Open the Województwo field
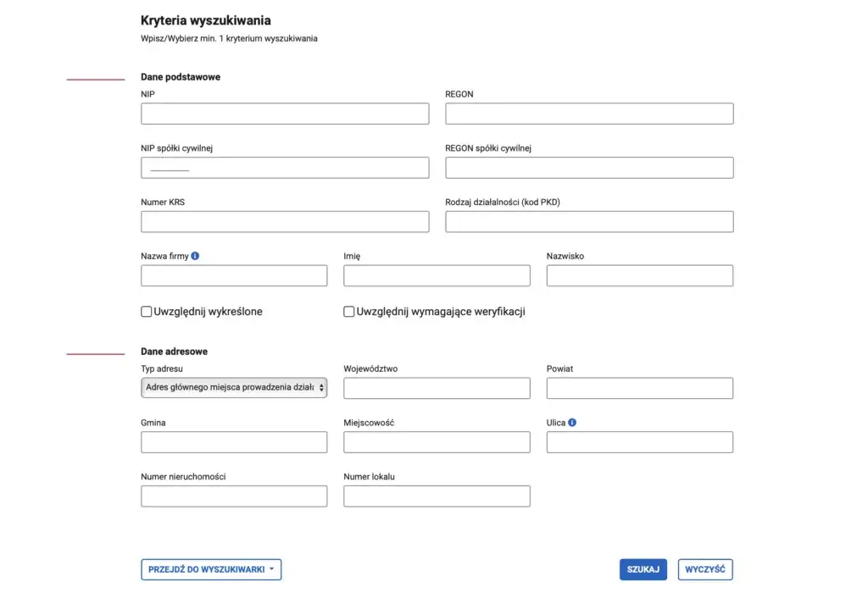 [437, 388]
